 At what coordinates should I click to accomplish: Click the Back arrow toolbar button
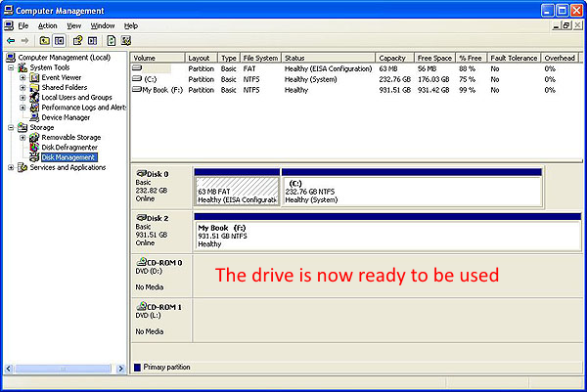click(x=11, y=40)
